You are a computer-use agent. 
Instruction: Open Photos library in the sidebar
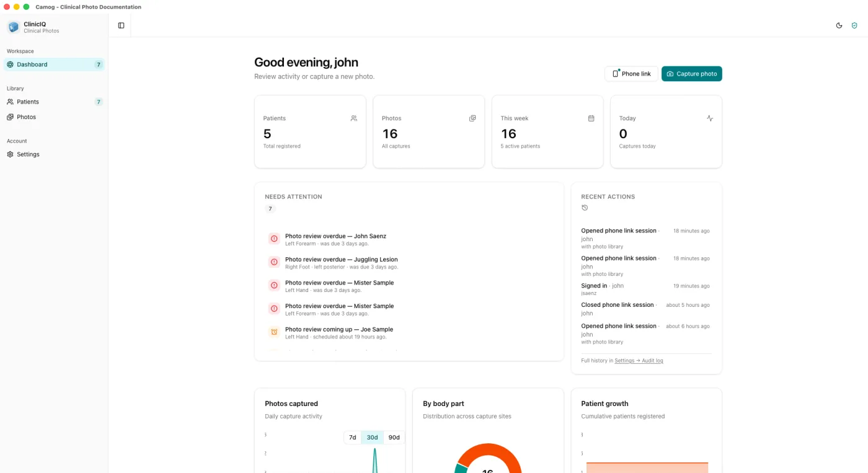coord(54,117)
